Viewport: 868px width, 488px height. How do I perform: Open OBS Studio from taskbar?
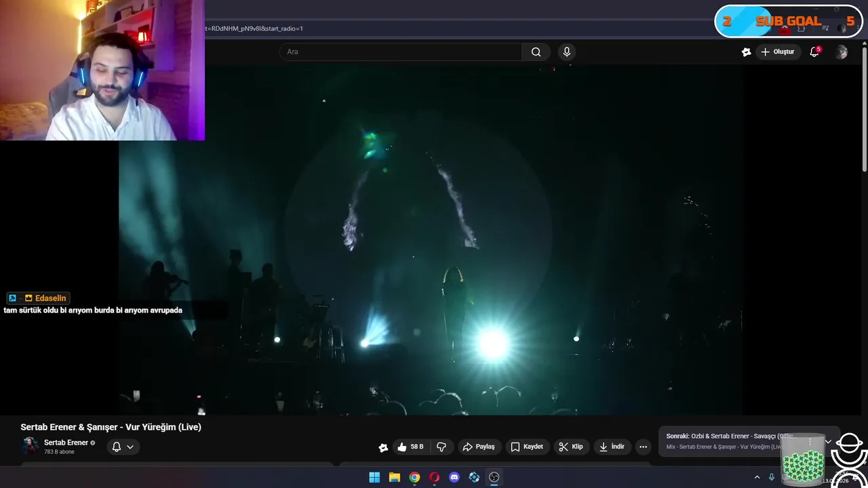[494, 477]
